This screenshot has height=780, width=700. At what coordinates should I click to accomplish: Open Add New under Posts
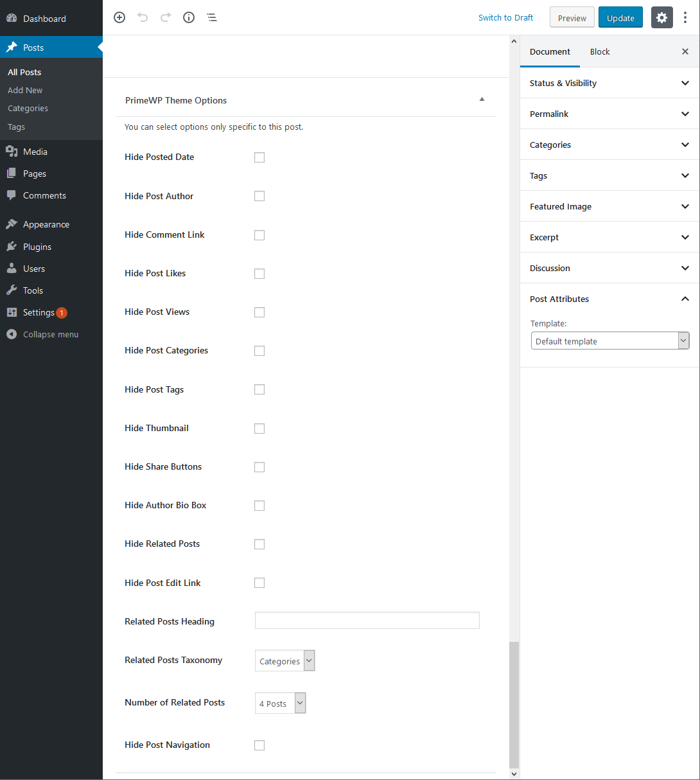pyautogui.click(x=25, y=90)
